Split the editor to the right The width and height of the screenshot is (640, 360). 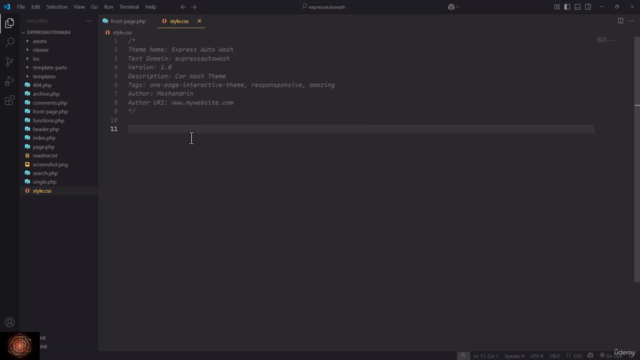click(620, 21)
